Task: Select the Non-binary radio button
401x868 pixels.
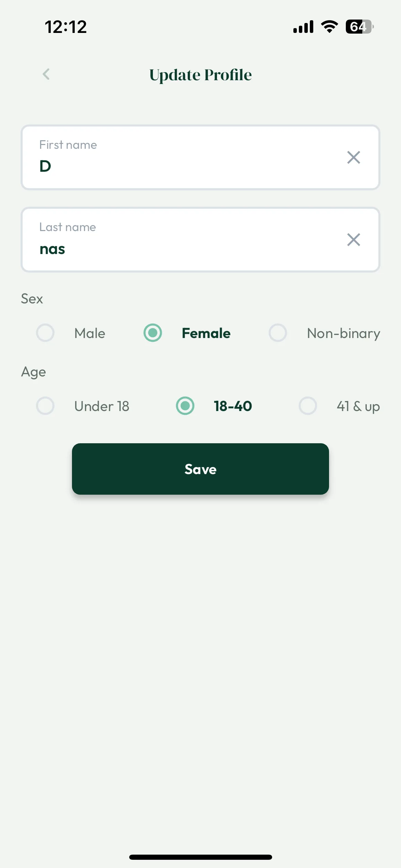Action: (x=278, y=333)
